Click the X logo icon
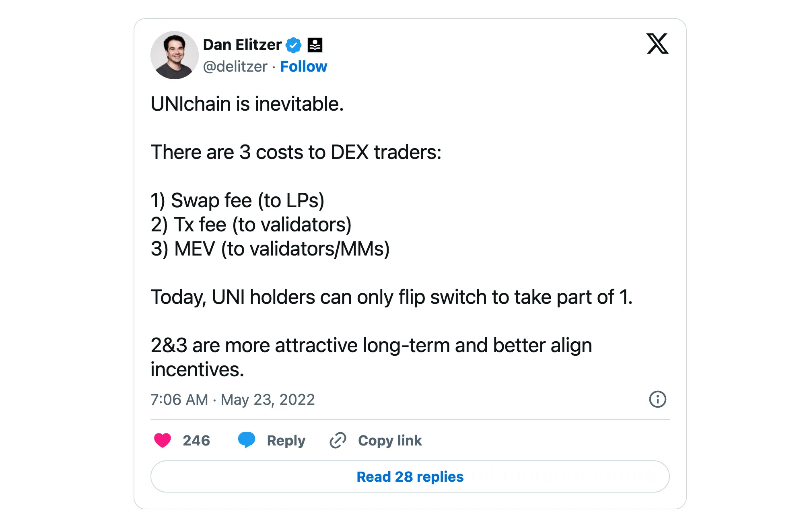 point(657,45)
